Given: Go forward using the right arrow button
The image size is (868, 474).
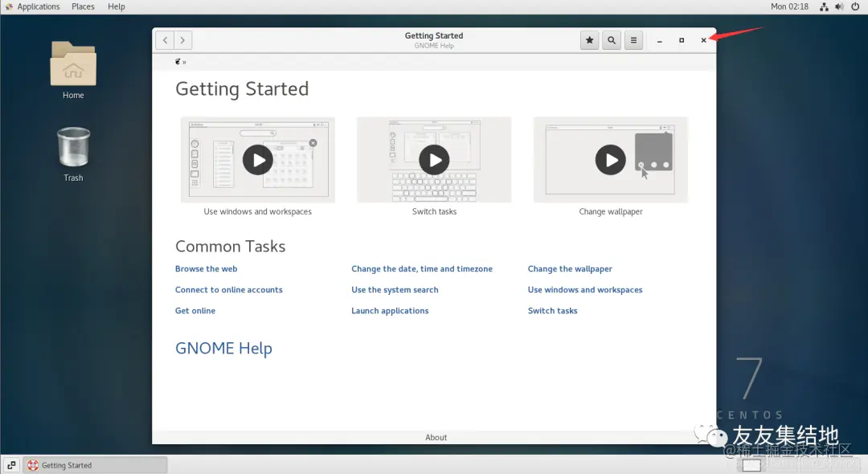Looking at the screenshot, I should 182,40.
